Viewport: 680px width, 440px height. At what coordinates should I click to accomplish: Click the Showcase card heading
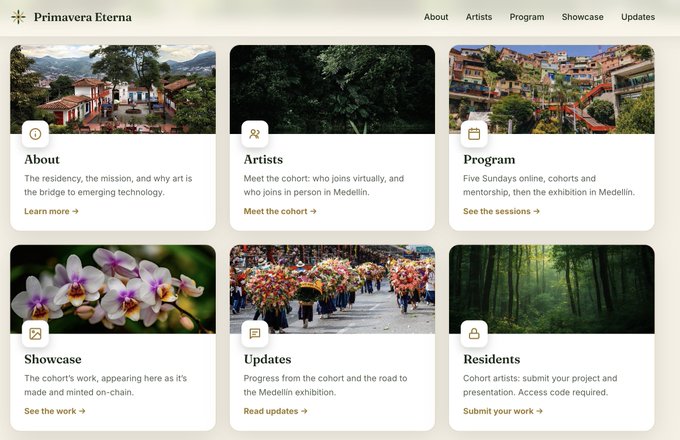click(x=53, y=359)
